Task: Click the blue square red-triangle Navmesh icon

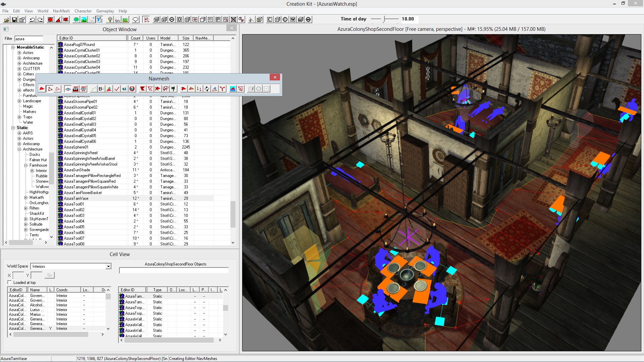Action: pos(232,89)
